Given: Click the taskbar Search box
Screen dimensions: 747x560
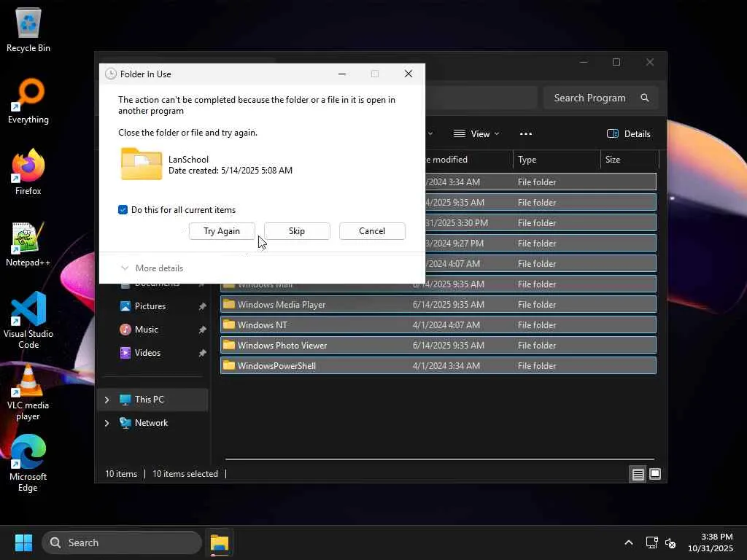Looking at the screenshot, I should 122,542.
